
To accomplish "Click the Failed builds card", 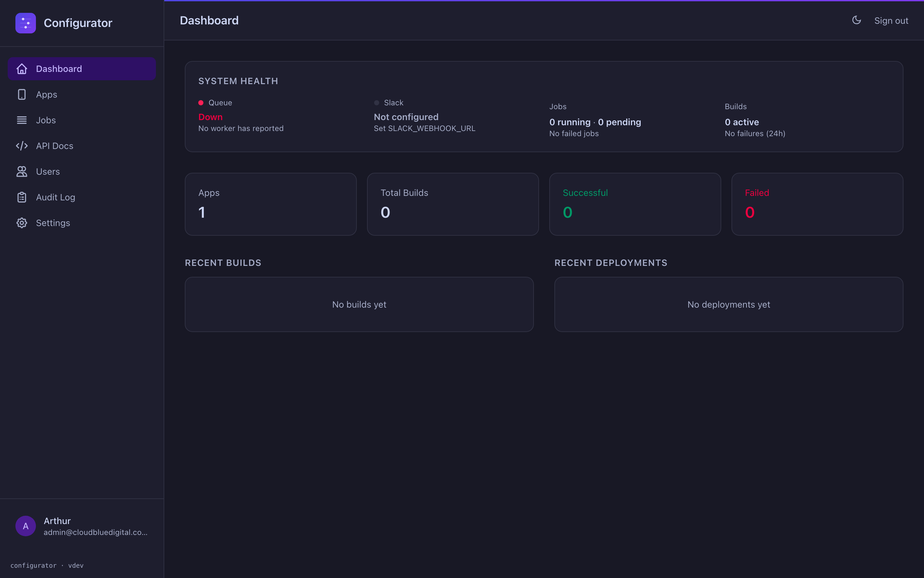I will coord(817,204).
